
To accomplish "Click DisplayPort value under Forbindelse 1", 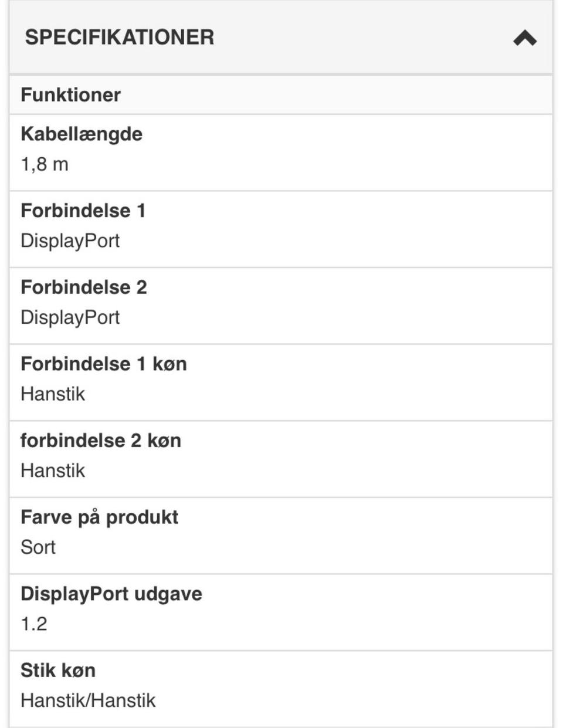I will (70, 241).
